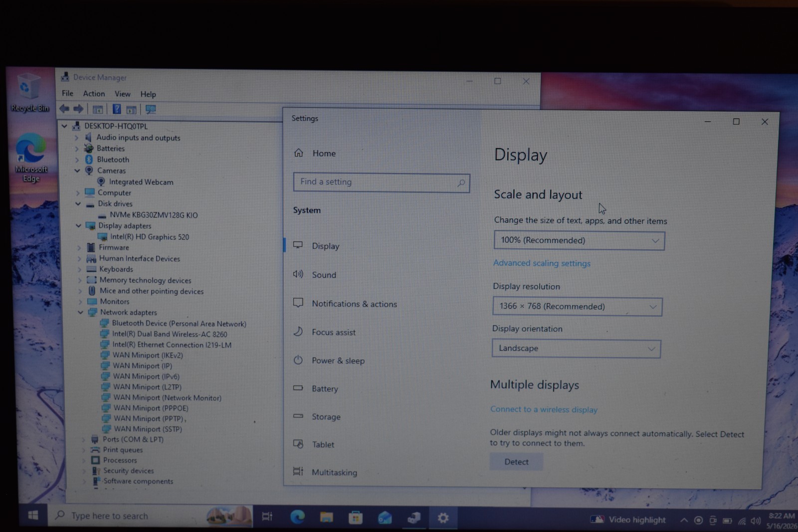
Task: Launch Edge from the taskbar
Action: tap(298, 517)
